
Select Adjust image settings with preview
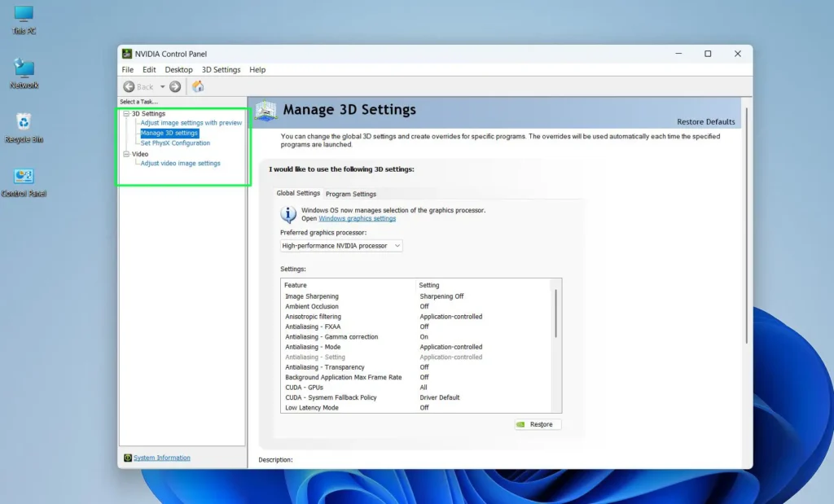[x=191, y=123]
